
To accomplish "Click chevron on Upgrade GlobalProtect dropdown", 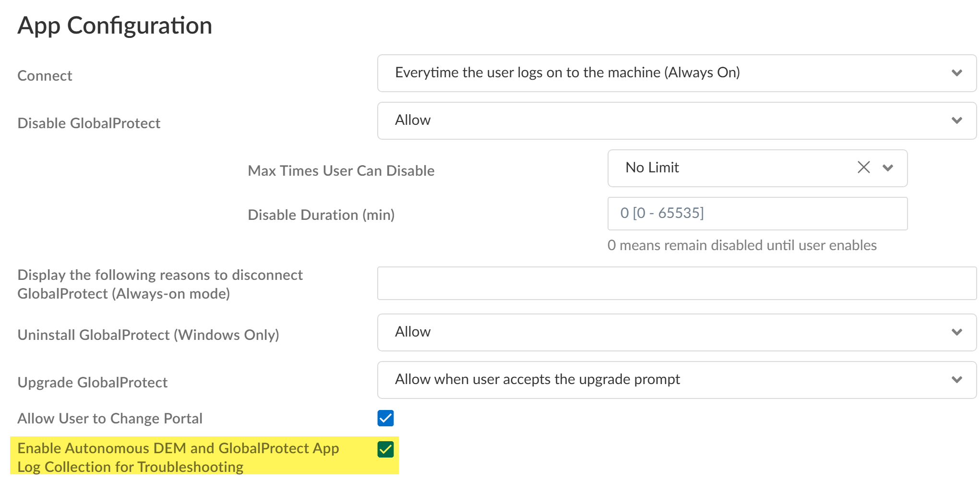I will point(956,380).
